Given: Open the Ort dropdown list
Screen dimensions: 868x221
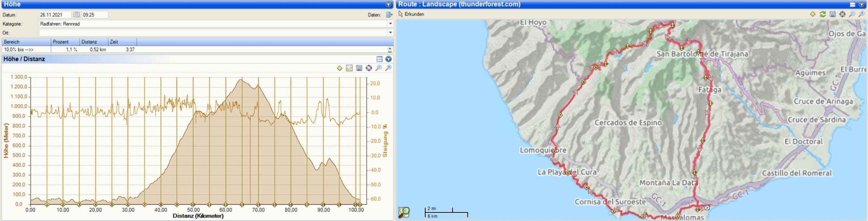Looking at the screenshot, I should click(x=390, y=33).
